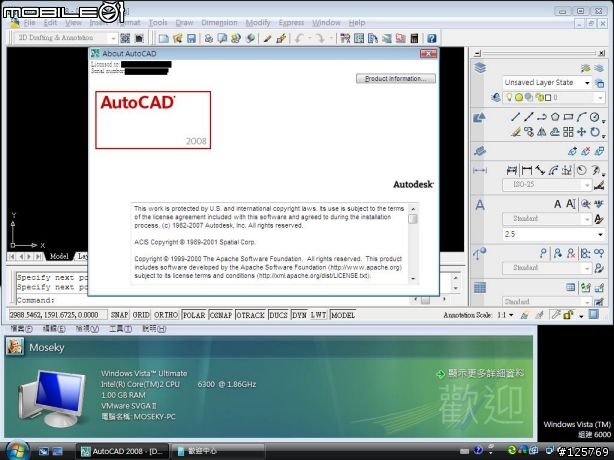The height and width of the screenshot is (460, 614).
Task: Select the Polyline draw tool
Action: [x=542, y=117]
